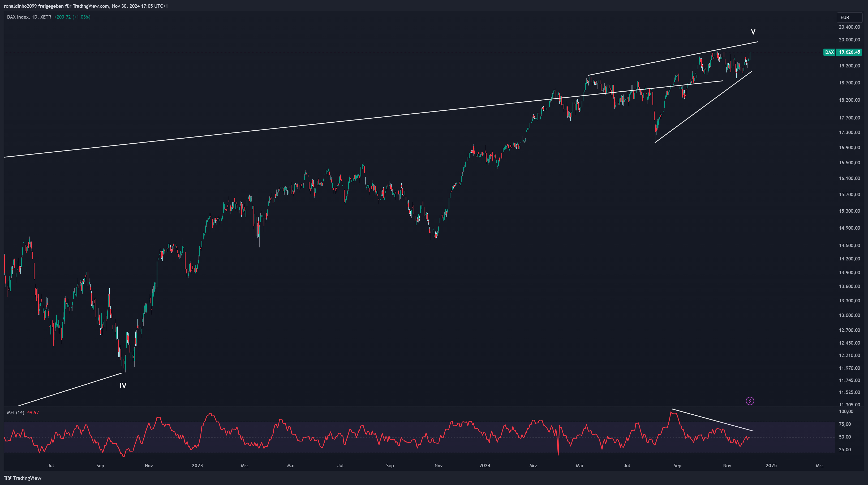Click the 2023 marker on the time axis
868x485 pixels.
tap(197, 465)
